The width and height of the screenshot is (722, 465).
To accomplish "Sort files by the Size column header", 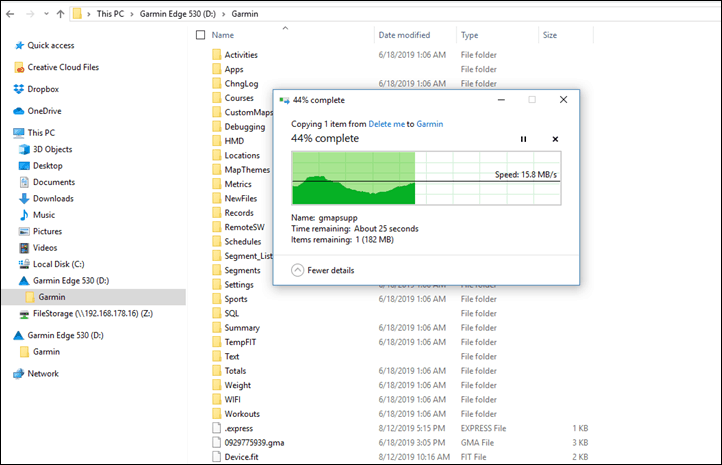I will pyautogui.click(x=550, y=35).
